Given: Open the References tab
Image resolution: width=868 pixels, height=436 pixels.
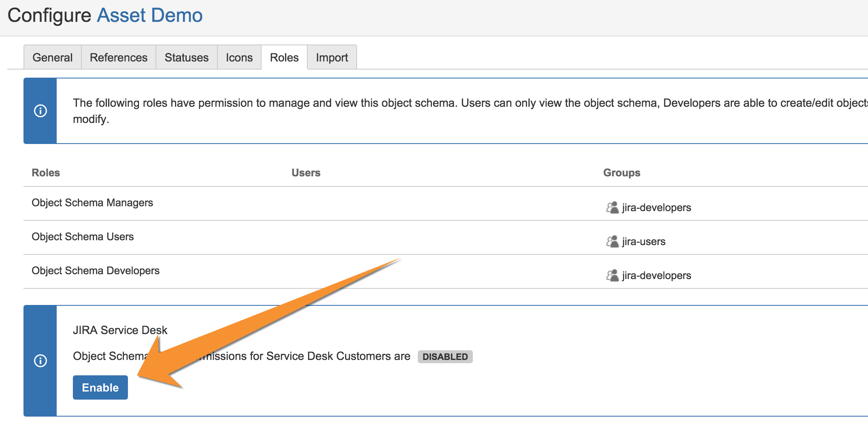Looking at the screenshot, I should coord(118,57).
